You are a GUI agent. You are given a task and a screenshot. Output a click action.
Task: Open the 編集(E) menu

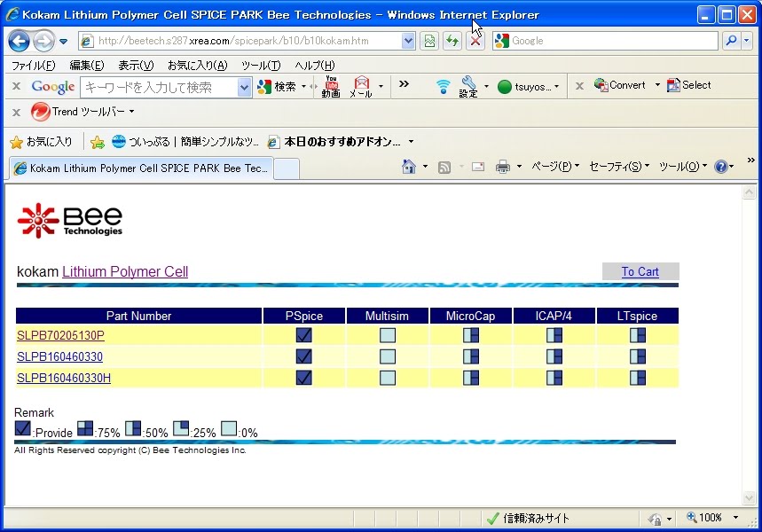click(x=87, y=65)
